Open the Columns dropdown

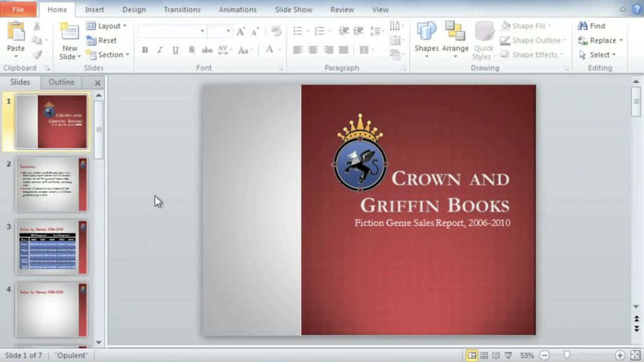click(x=366, y=50)
